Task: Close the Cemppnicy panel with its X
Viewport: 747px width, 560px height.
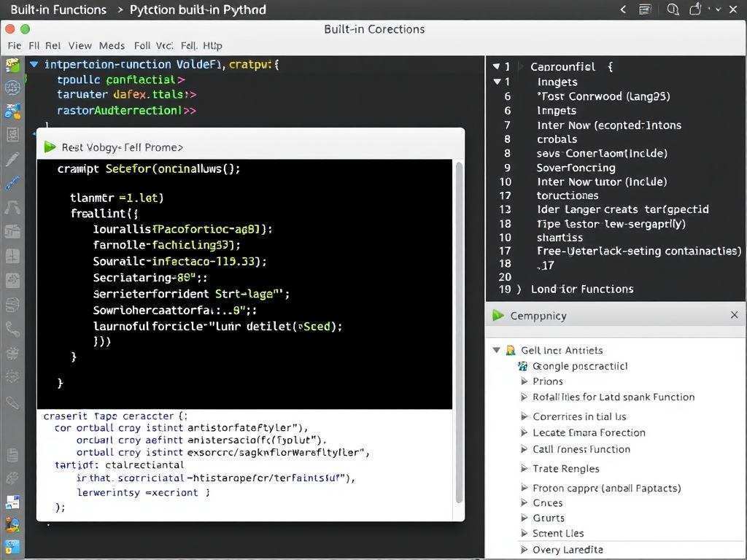Action: [734, 315]
